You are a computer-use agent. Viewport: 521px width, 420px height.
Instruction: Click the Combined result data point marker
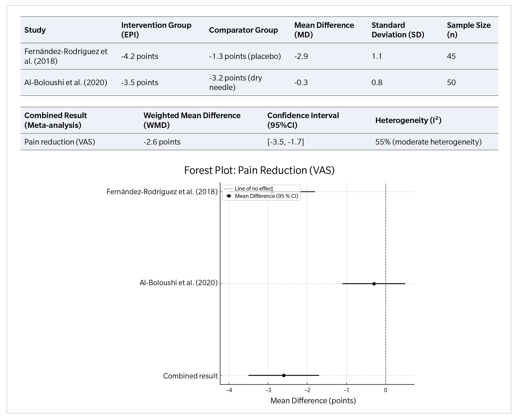(x=284, y=375)
